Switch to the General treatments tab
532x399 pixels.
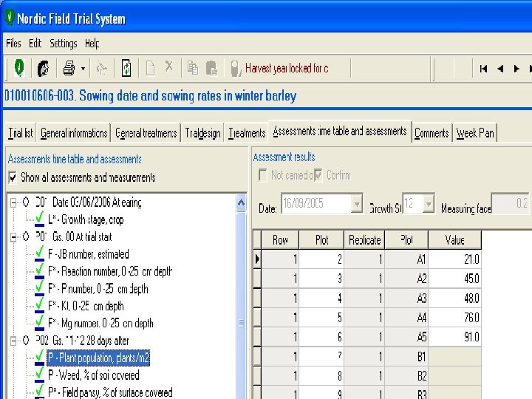pyautogui.click(x=146, y=133)
